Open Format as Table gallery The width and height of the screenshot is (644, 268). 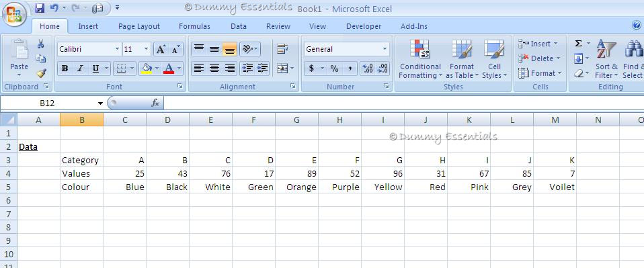coord(462,59)
